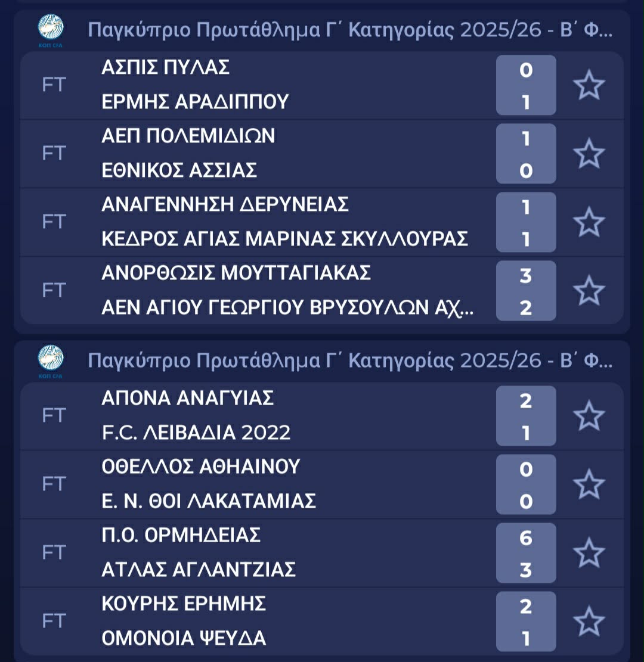Screen dimensions: 644x662
Task: Click the 6-3 score box for Π.Ο. ΟΡΜΗΔΕΙΑΣ
Action: tap(526, 553)
